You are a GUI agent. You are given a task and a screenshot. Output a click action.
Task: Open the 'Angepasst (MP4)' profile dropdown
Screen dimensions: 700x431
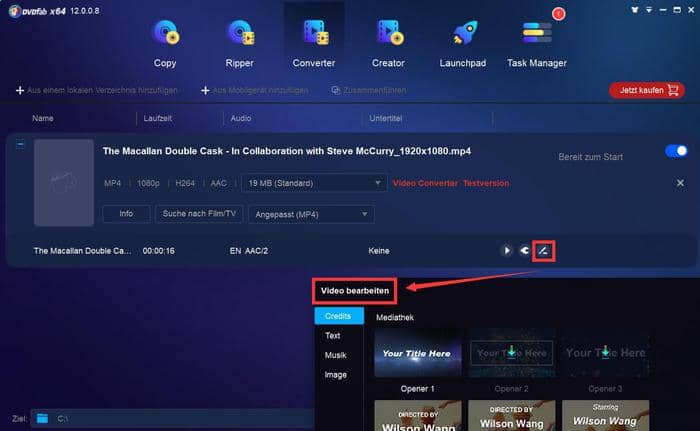point(311,214)
